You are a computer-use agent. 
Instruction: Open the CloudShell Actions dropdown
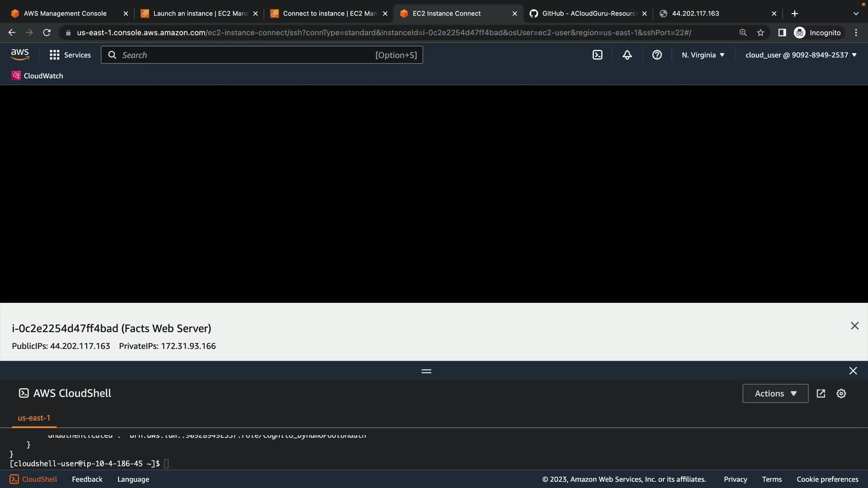pyautogui.click(x=775, y=394)
